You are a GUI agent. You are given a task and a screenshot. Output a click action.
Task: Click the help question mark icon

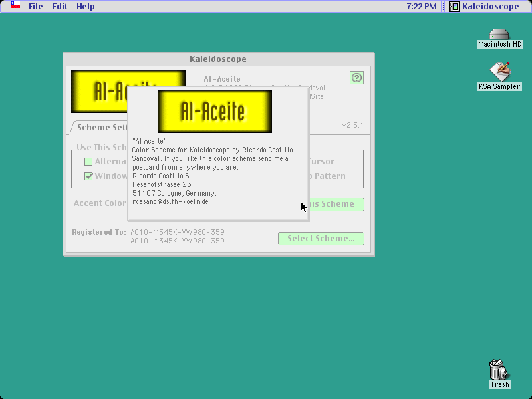pos(356,78)
